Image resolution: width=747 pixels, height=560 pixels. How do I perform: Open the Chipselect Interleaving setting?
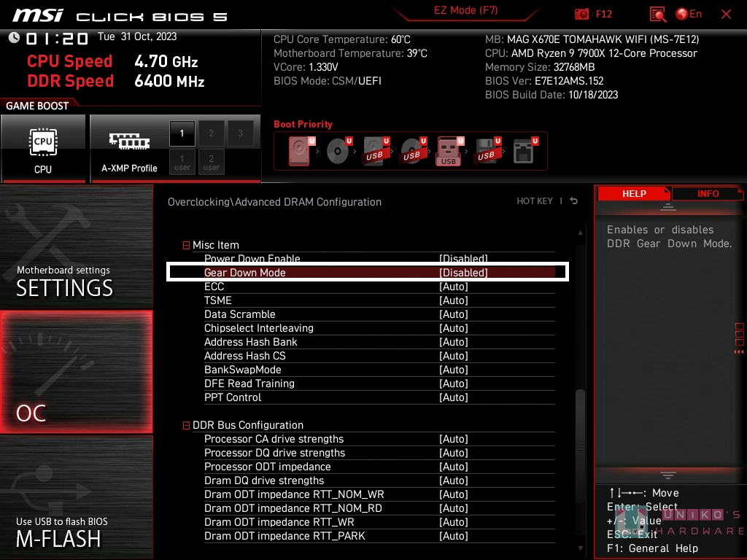coord(379,327)
